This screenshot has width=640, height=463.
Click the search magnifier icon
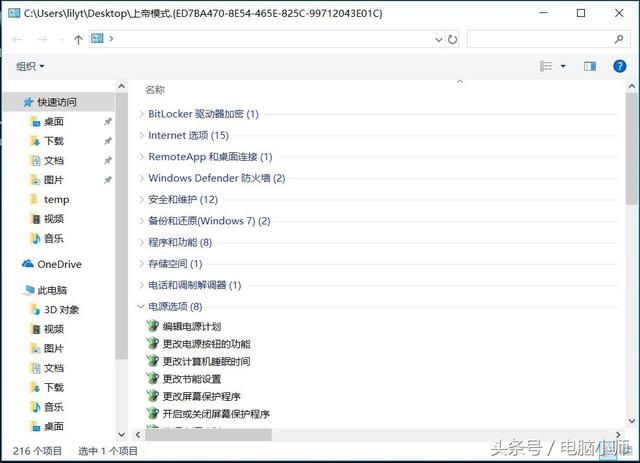pyautogui.click(x=619, y=39)
